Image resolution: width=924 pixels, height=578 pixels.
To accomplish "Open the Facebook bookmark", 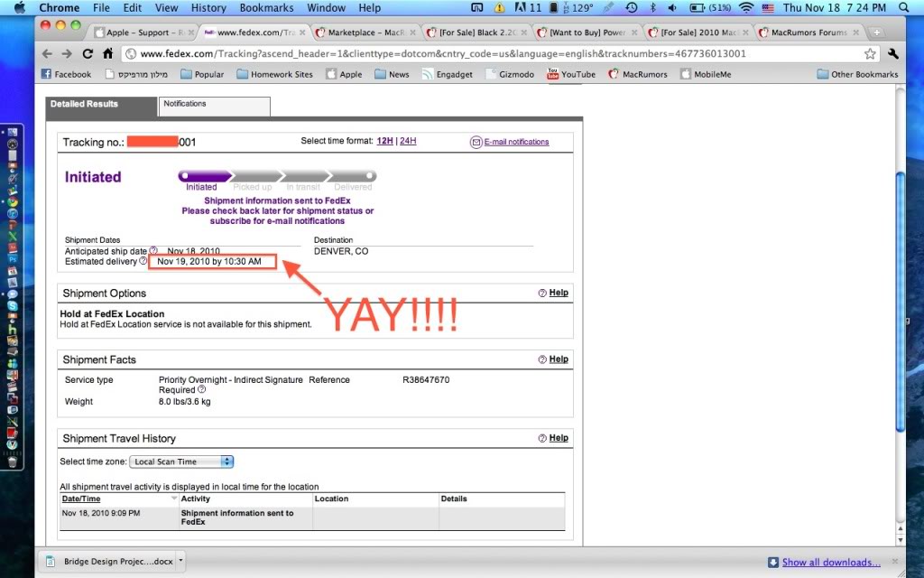I will (66, 74).
